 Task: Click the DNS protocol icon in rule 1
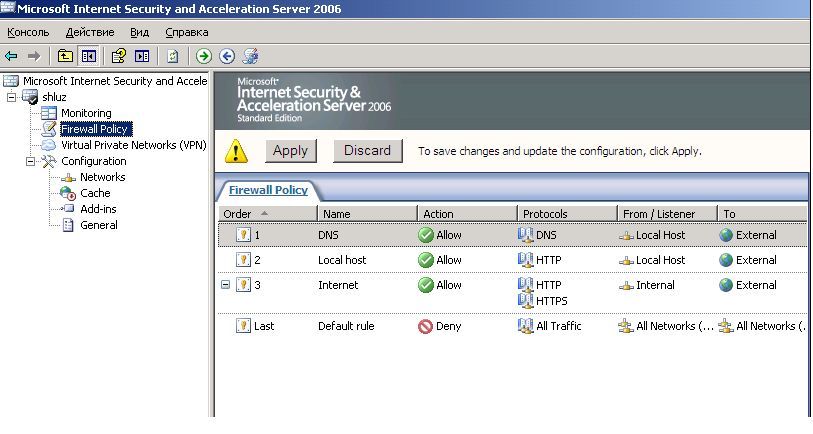[525, 235]
